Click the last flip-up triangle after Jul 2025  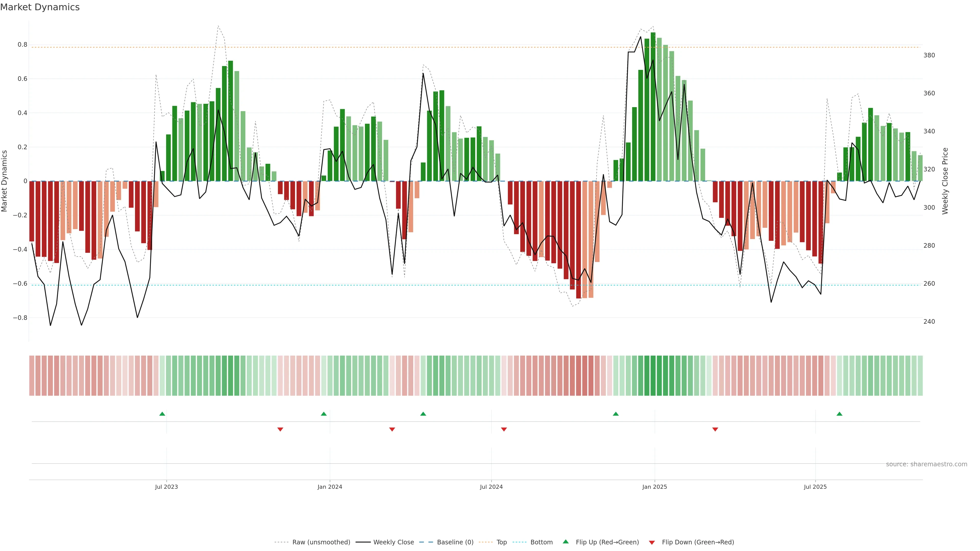(839, 414)
